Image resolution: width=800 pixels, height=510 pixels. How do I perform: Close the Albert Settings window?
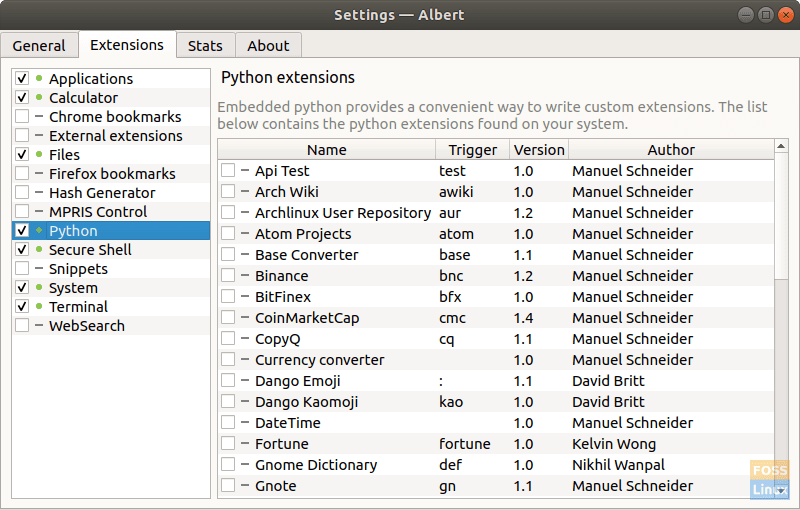point(785,14)
